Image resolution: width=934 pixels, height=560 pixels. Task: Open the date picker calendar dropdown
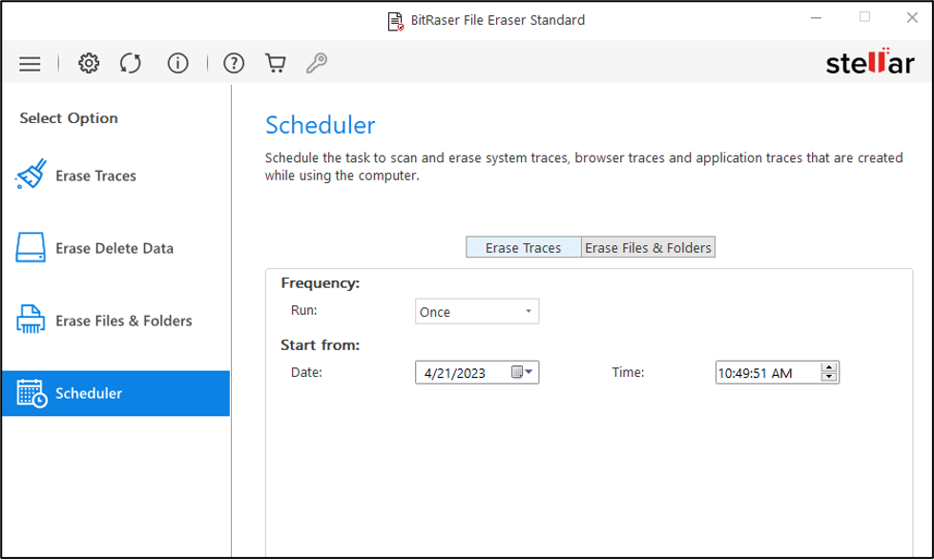pyautogui.click(x=524, y=373)
